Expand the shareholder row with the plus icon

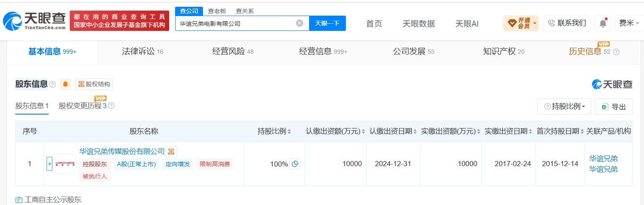pyautogui.click(x=49, y=164)
